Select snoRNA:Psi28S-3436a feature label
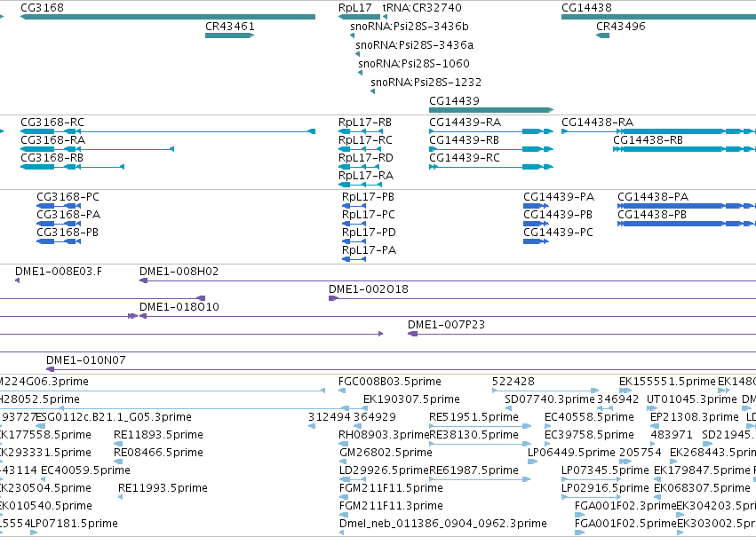Screen dimensions: 756x537 point(415,45)
